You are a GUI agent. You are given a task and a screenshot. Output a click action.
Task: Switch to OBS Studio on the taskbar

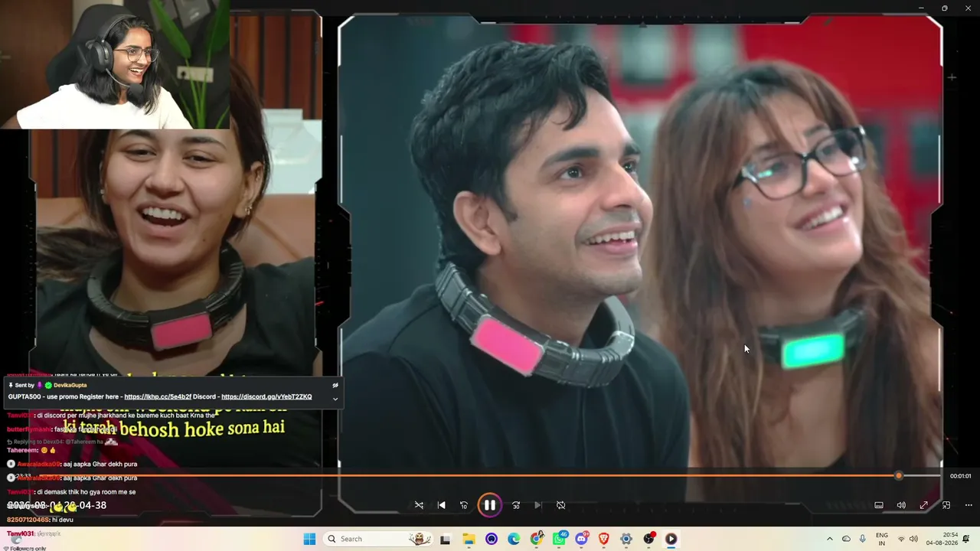pyautogui.click(x=649, y=539)
